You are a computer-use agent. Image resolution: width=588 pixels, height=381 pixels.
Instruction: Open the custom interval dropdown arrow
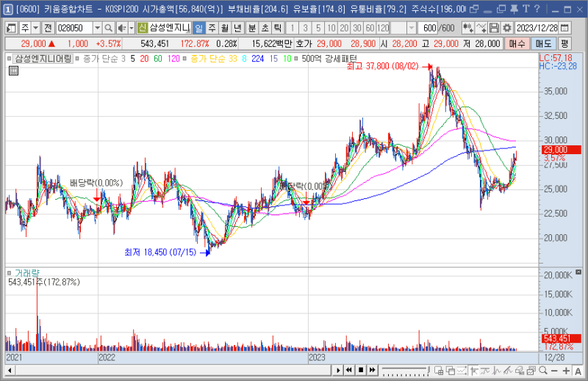pyautogui.click(x=412, y=28)
